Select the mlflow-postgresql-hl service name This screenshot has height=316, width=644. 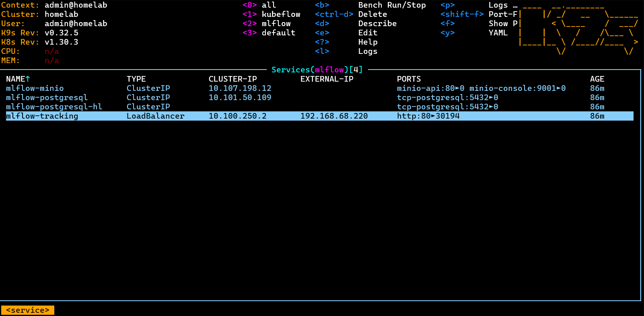click(54, 107)
